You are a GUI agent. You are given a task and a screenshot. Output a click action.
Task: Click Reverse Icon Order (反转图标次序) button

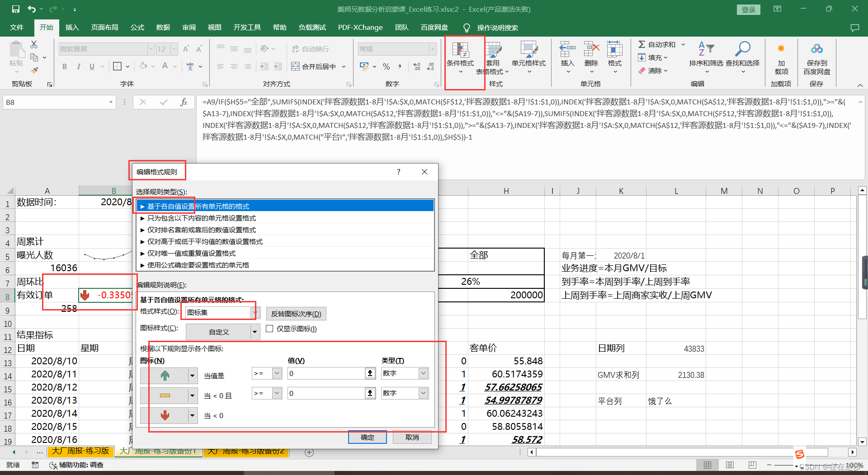[x=296, y=314]
